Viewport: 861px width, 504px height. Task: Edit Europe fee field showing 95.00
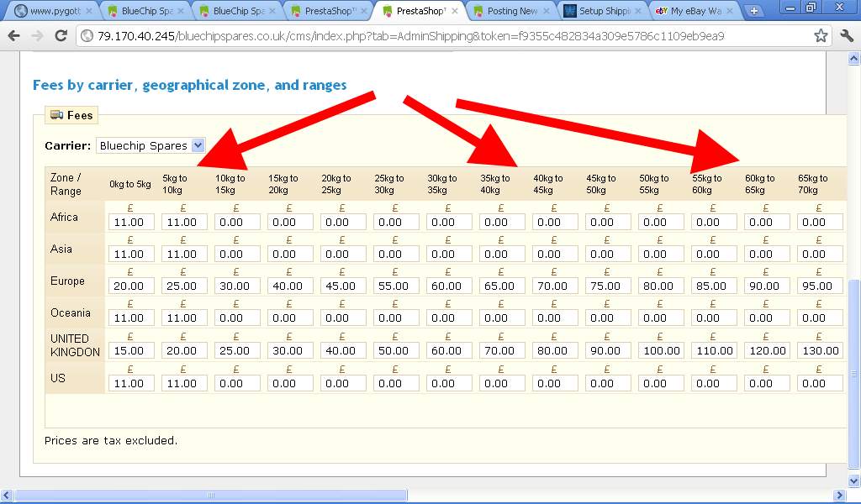[x=819, y=286]
